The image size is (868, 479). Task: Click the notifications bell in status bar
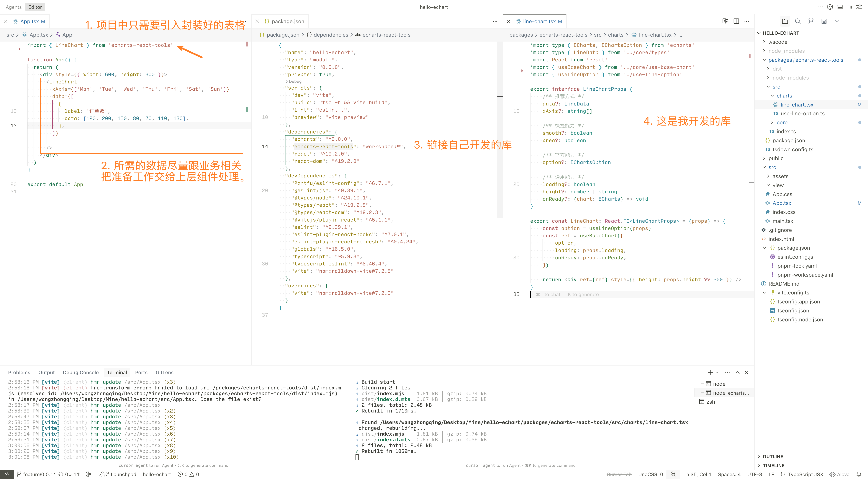coord(859,474)
